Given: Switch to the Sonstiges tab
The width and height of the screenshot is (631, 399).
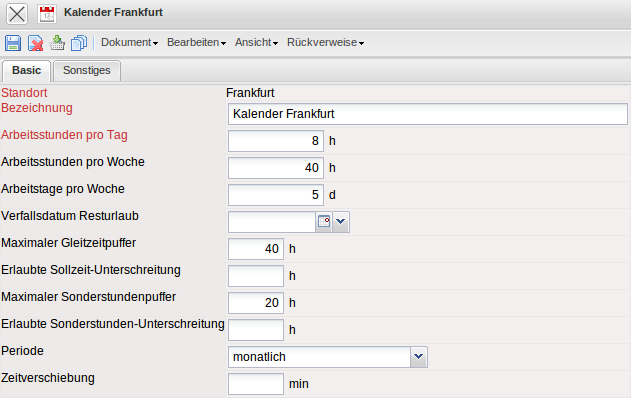Looking at the screenshot, I should (87, 70).
